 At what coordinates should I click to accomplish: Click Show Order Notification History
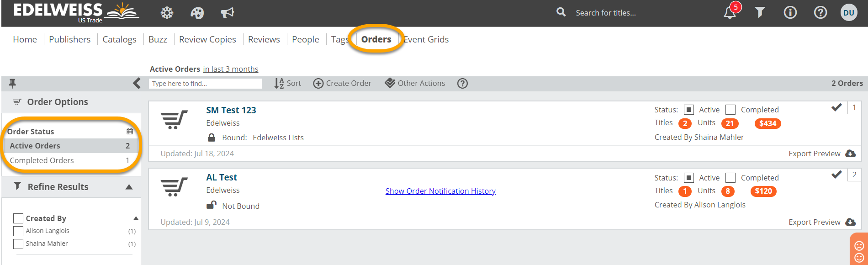440,191
